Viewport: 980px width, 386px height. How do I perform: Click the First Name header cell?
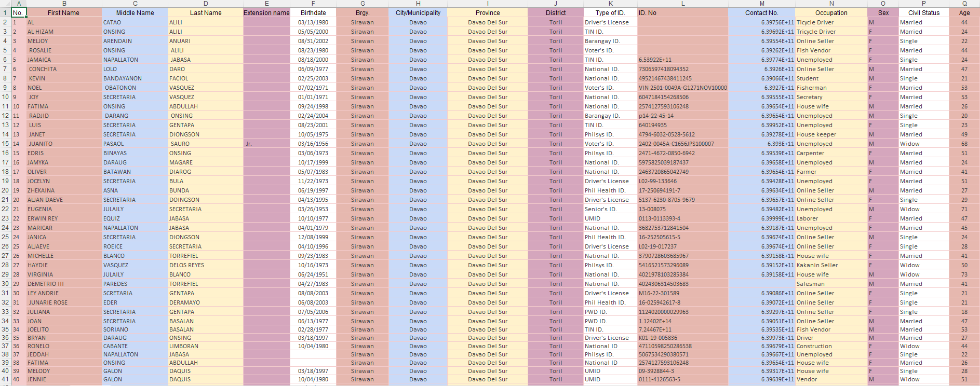pos(63,13)
